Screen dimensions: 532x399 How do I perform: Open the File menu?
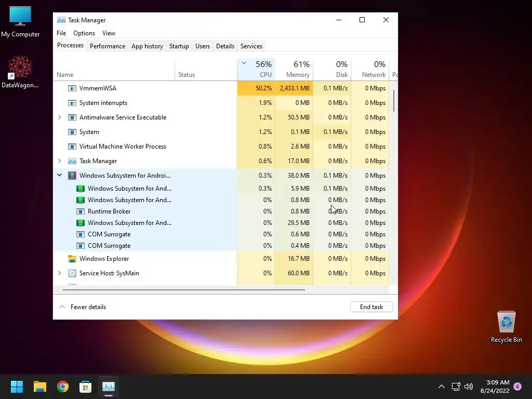coord(61,33)
